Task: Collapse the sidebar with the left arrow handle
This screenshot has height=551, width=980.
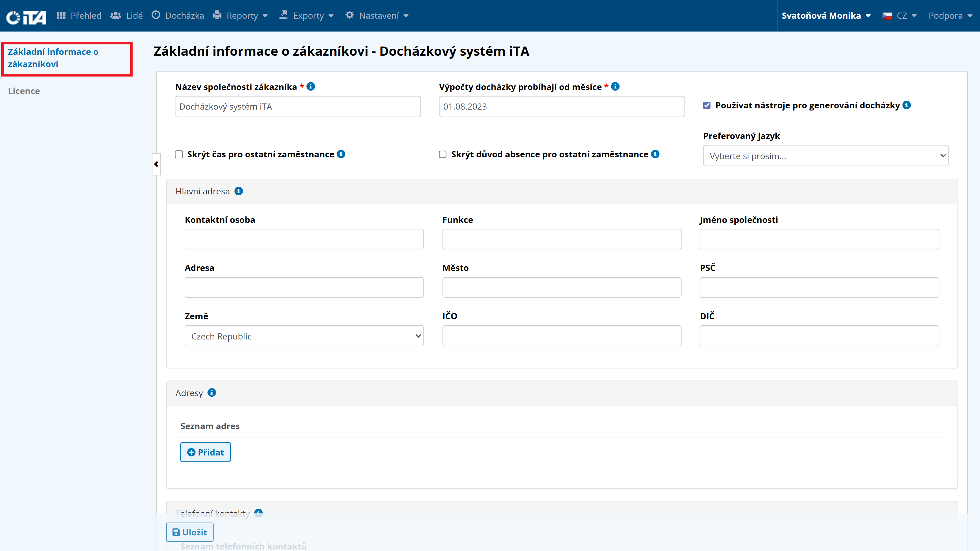Action: click(x=156, y=164)
